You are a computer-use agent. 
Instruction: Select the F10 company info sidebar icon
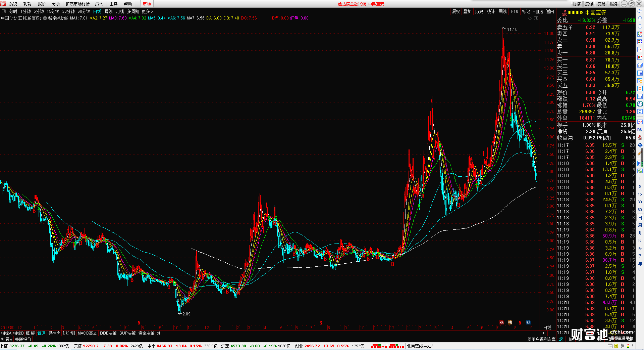640,73
